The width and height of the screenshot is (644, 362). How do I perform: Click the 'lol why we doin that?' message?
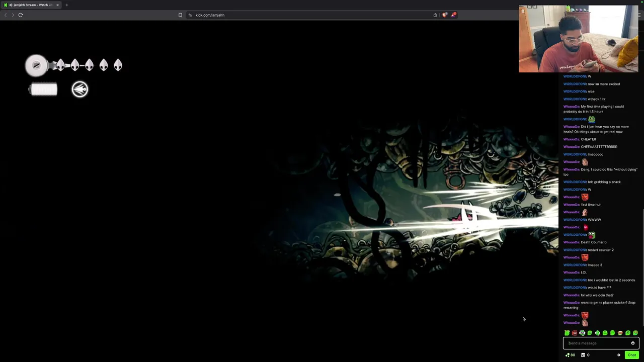(597, 295)
